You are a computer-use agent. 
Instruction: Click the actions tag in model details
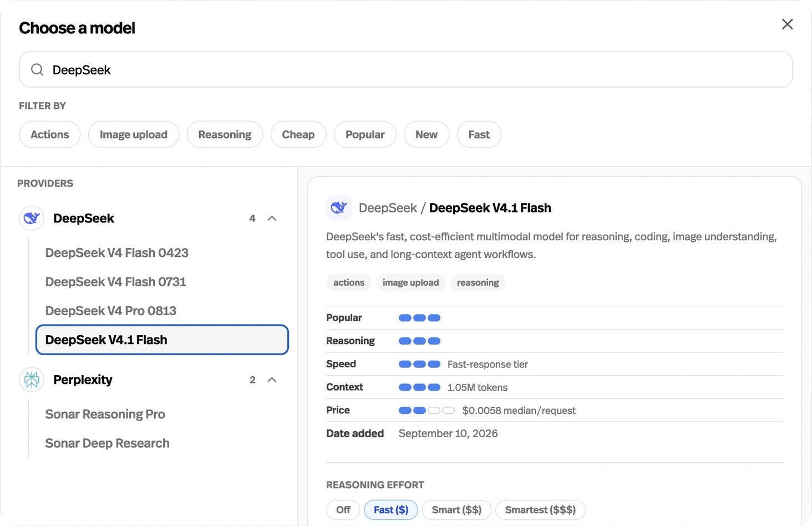349,282
